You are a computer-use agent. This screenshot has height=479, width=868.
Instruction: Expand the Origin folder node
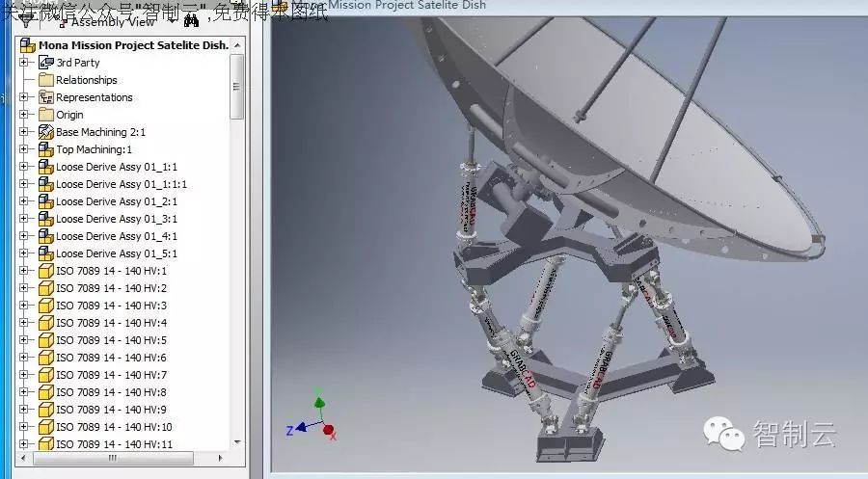pyautogui.click(x=24, y=115)
